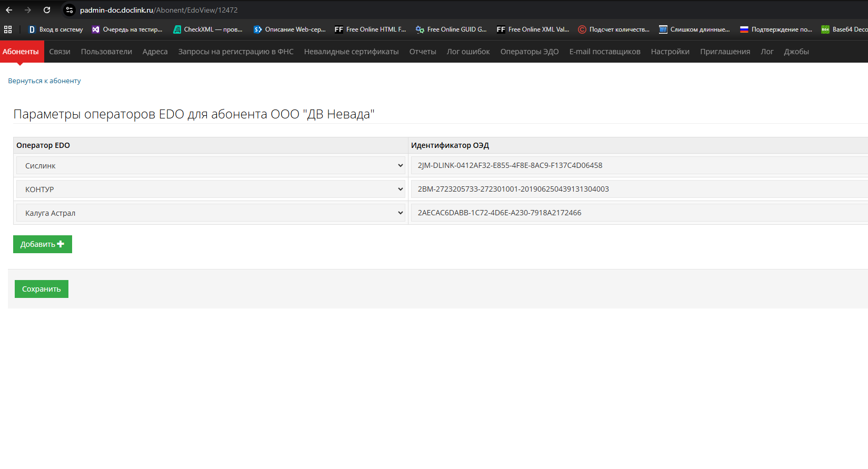Viewport: 868px width, 469px height.
Task: Click the address bar URL
Action: [158, 10]
